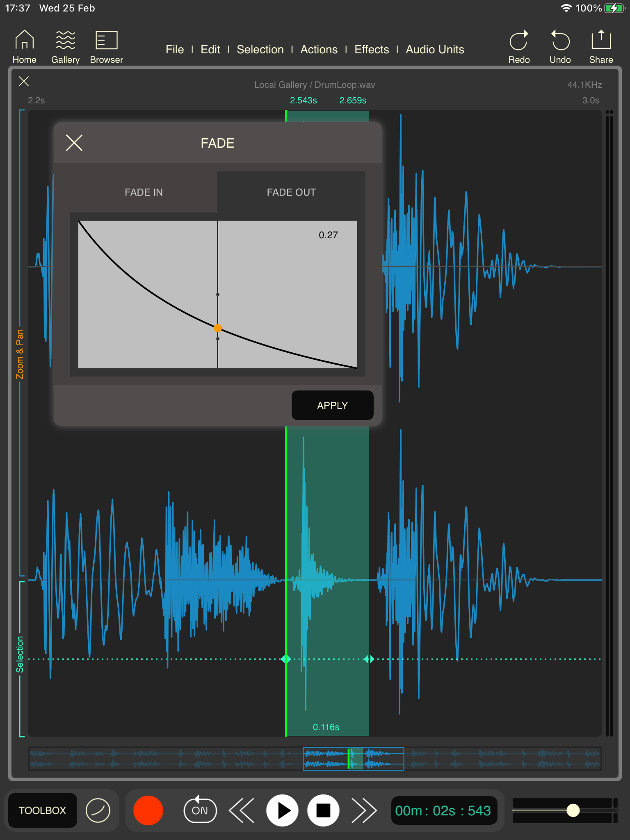Tap the 2.659s selection end time
The width and height of the screenshot is (630, 840).
point(353,100)
